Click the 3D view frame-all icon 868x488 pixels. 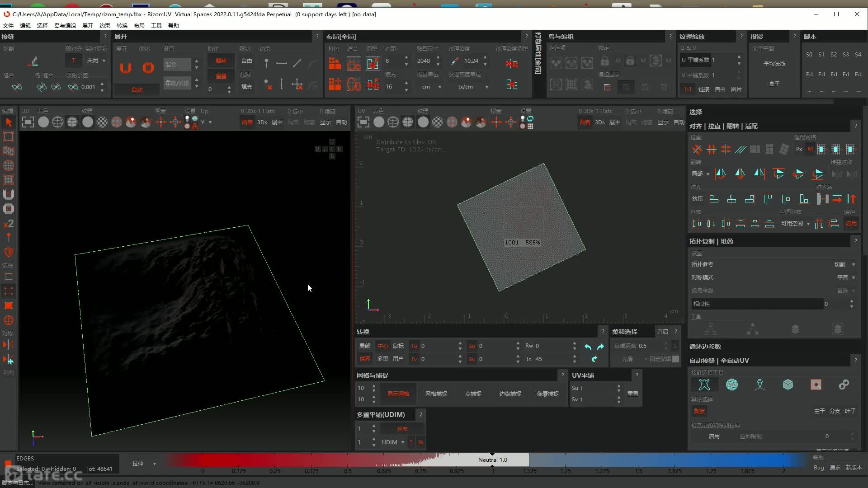click(x=28, y=122)
